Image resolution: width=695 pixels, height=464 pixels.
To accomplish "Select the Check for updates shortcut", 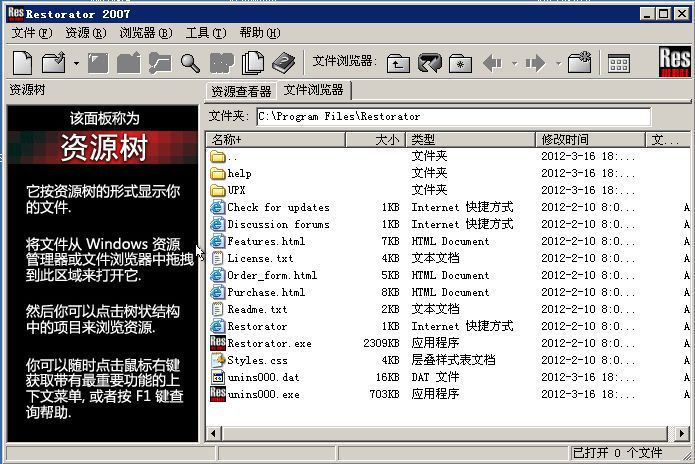I will 270,207.
